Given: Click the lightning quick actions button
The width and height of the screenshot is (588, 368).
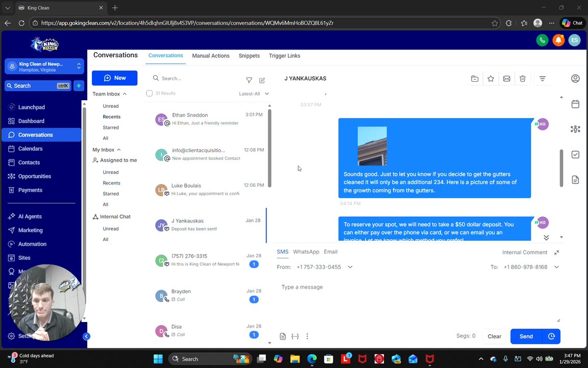Looking at the screenshot, I should 79,86.
